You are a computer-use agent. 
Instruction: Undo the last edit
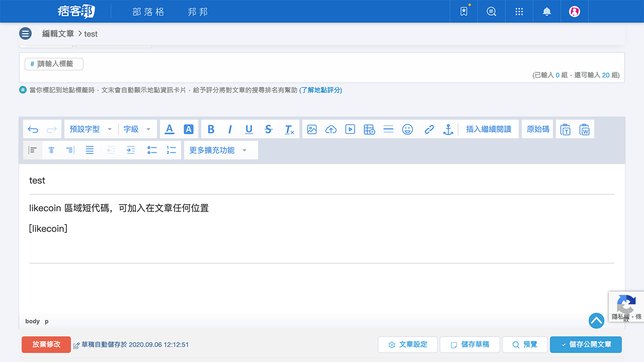[x=33, y=129]
